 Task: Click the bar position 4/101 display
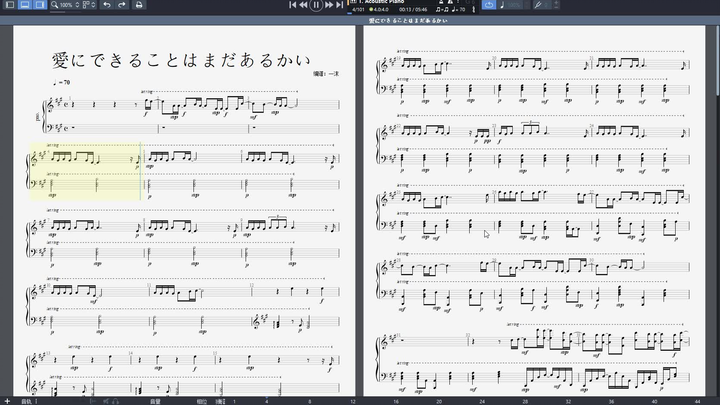[x=358, y=9]
